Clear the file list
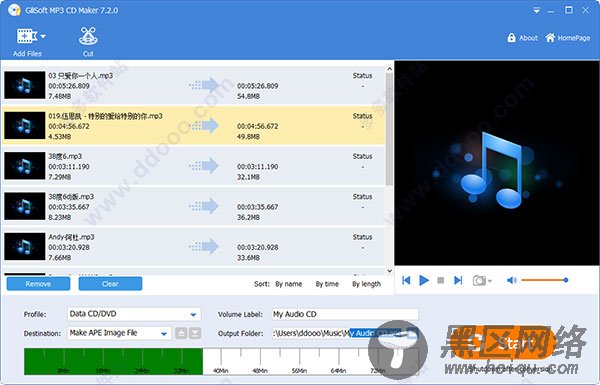This screenshot has height=385, width=600. (x=110, y=284)
